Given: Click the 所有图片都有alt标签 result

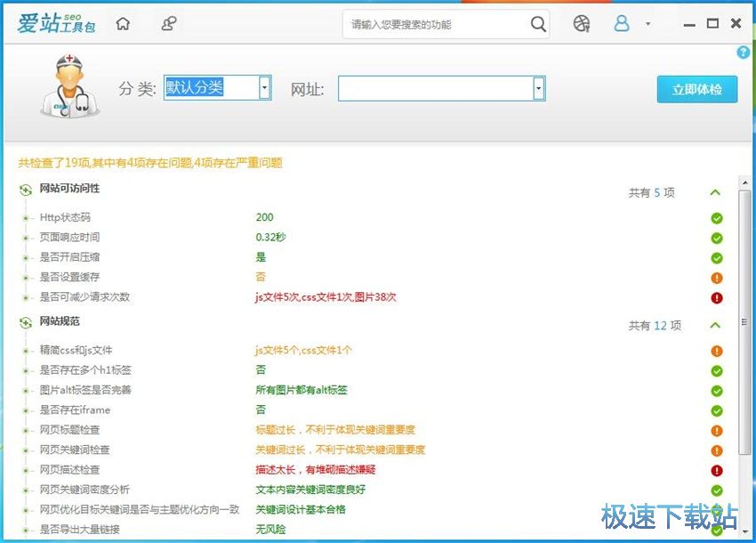Looking at the screenshot, I should pos(302,390).
